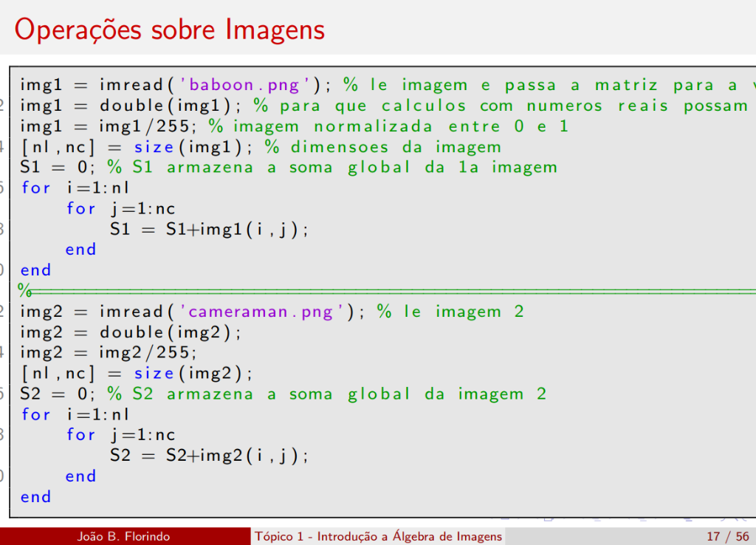Click the 'img1 = img1/255' code line

[109, 126]
